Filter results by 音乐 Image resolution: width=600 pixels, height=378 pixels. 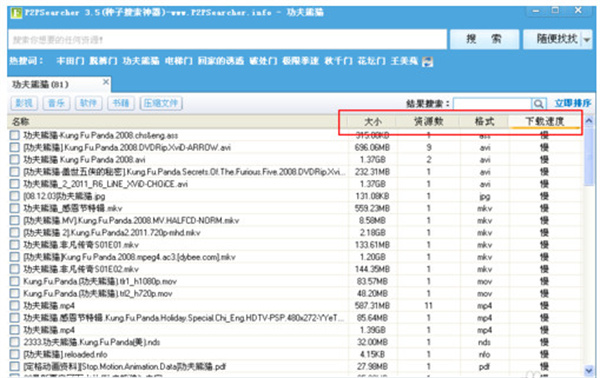pos(56,103)
